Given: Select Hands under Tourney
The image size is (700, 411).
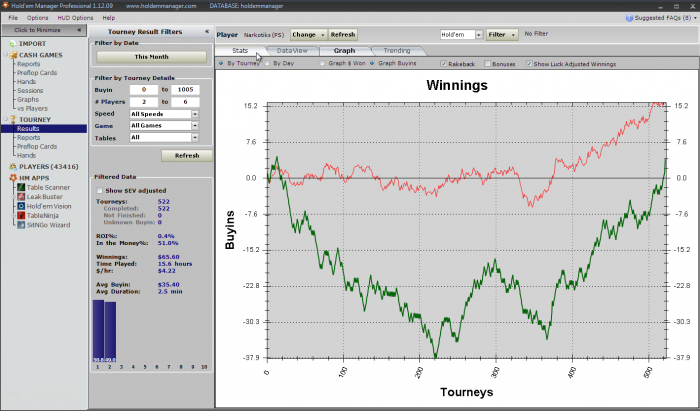Looking at the screenshot, I should pyautogui.click(x=26, y=155).
